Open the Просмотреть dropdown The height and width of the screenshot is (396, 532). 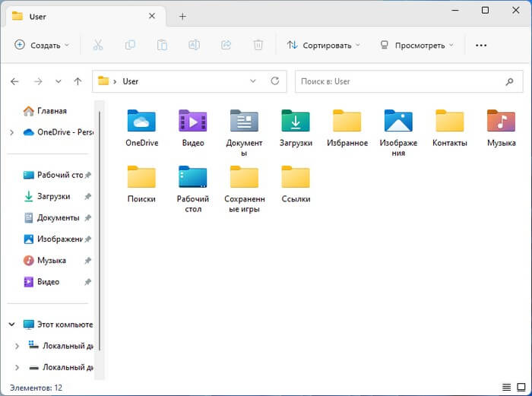416,45
